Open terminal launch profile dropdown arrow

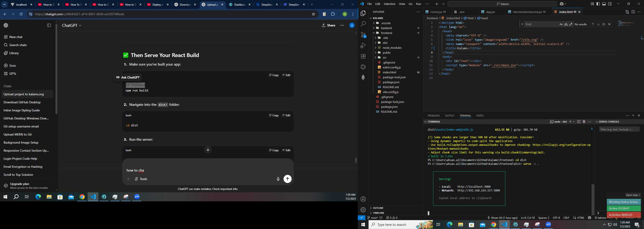click(x=574, y=122)
